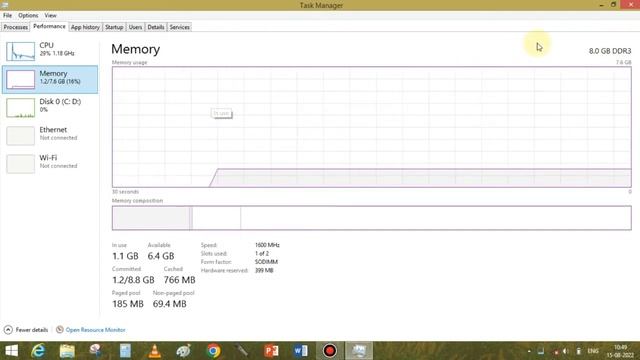The width and height of the screenshot is (640, 360).
Task: Click the ENG language indicator
Action: (593, 351)
